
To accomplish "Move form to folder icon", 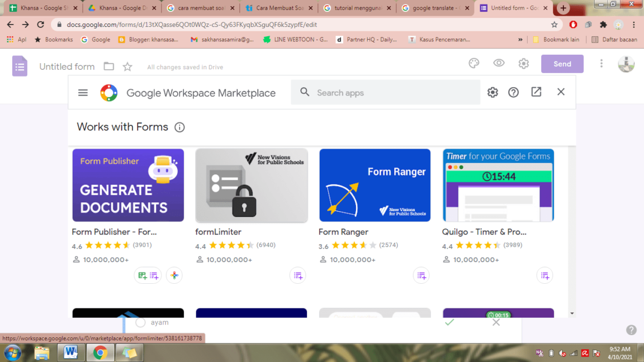I will [109, 66].
